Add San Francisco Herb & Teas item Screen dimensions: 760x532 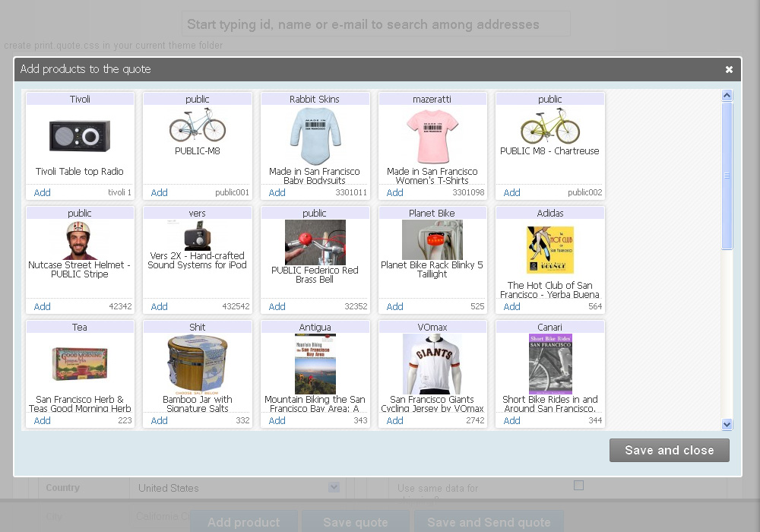click(x=42, y=420)
